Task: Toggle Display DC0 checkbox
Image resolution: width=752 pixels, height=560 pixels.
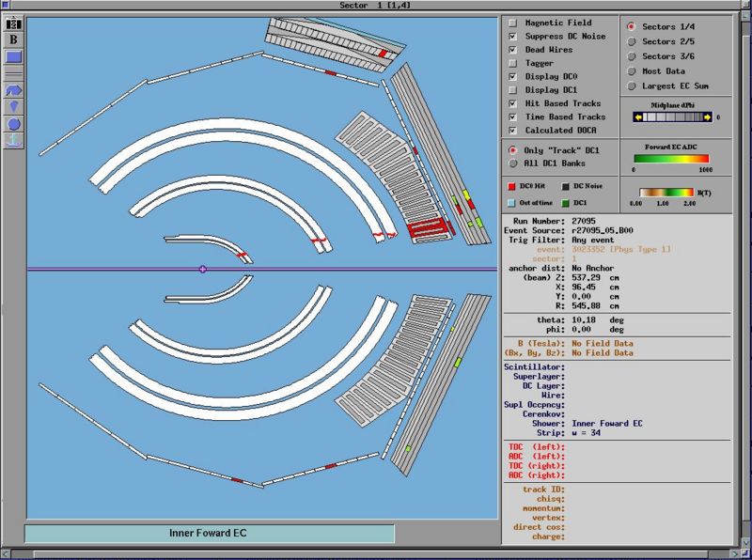Action: click(x=512, y=76)
